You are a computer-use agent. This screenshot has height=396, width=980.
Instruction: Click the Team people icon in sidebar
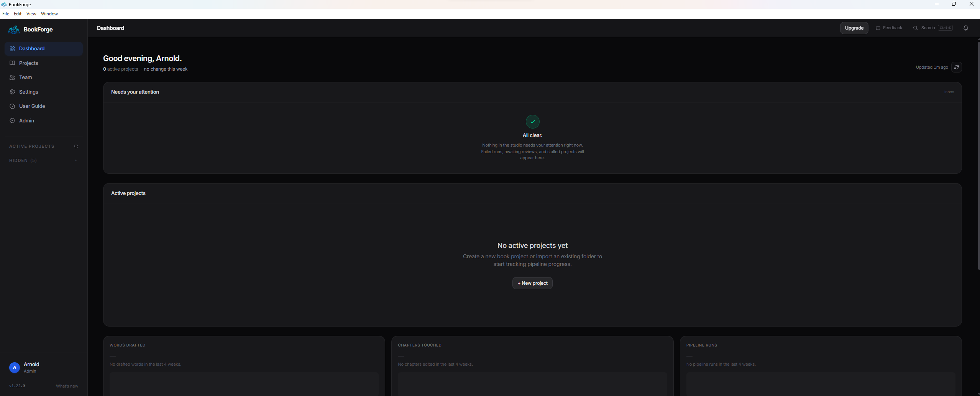tap(12, 78)
